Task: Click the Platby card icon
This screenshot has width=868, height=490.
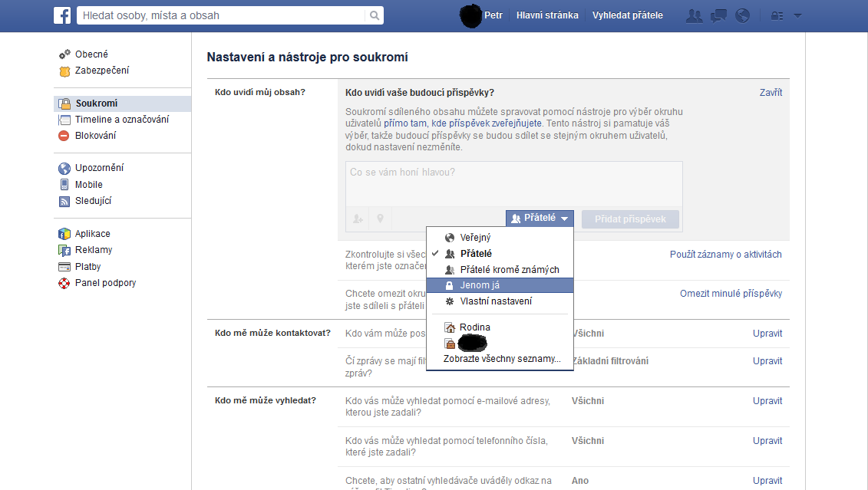Action: click(64, 267)
